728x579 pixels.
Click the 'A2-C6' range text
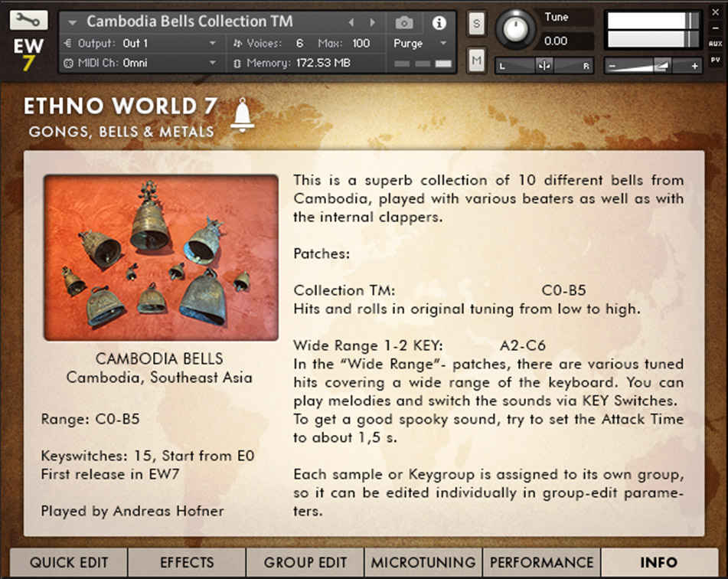point(522,345)
